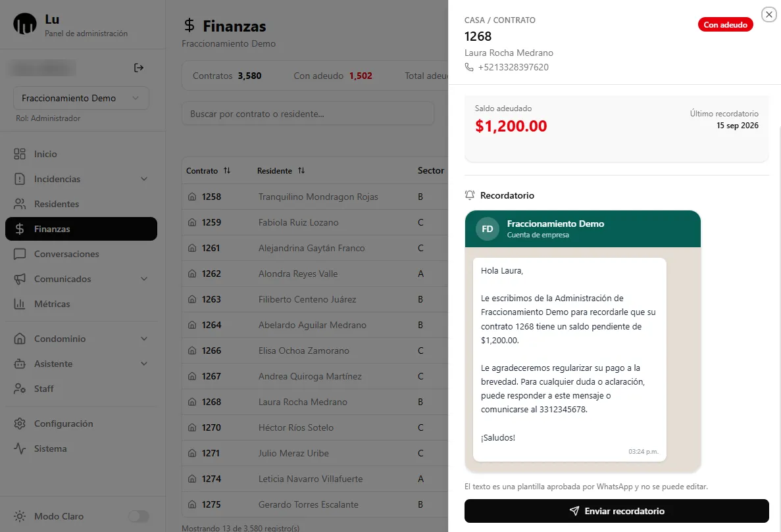This screenshot has width=781, height=532.
Task: Click the Condominio house icon
Action: tap(20, 339)
